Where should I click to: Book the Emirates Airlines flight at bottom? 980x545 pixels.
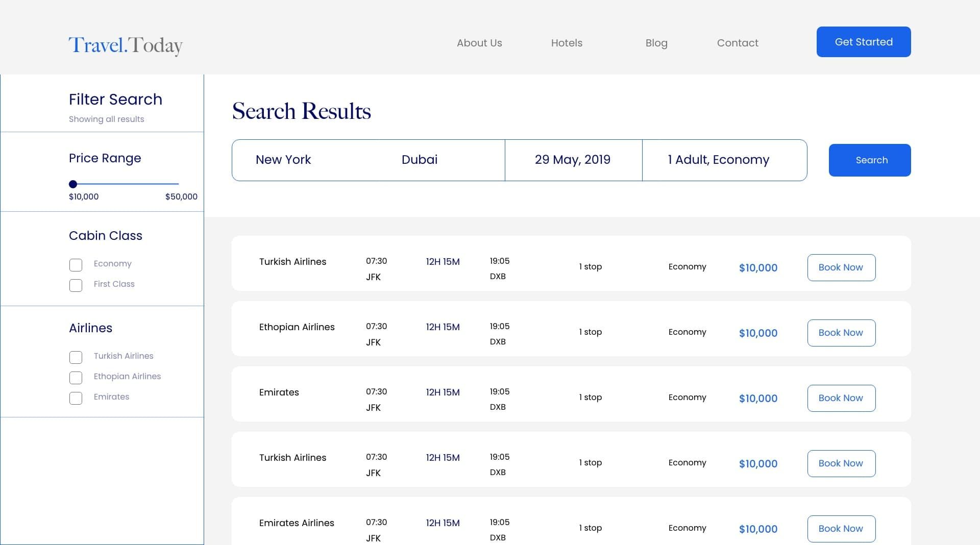pyautogui.click(x=841, y=529)
